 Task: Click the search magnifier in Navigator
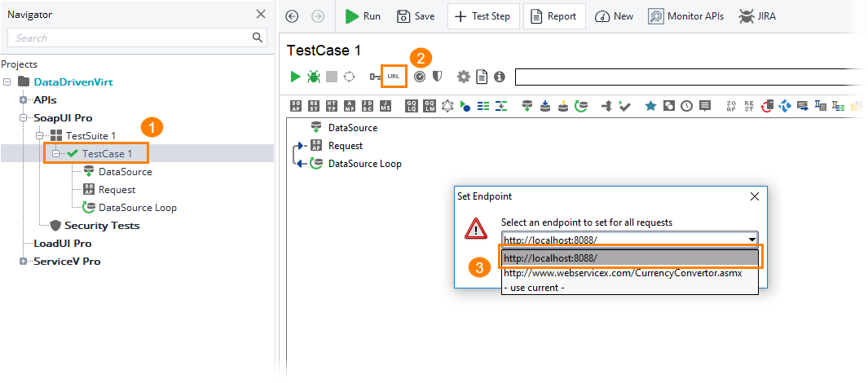coord(257,37)
